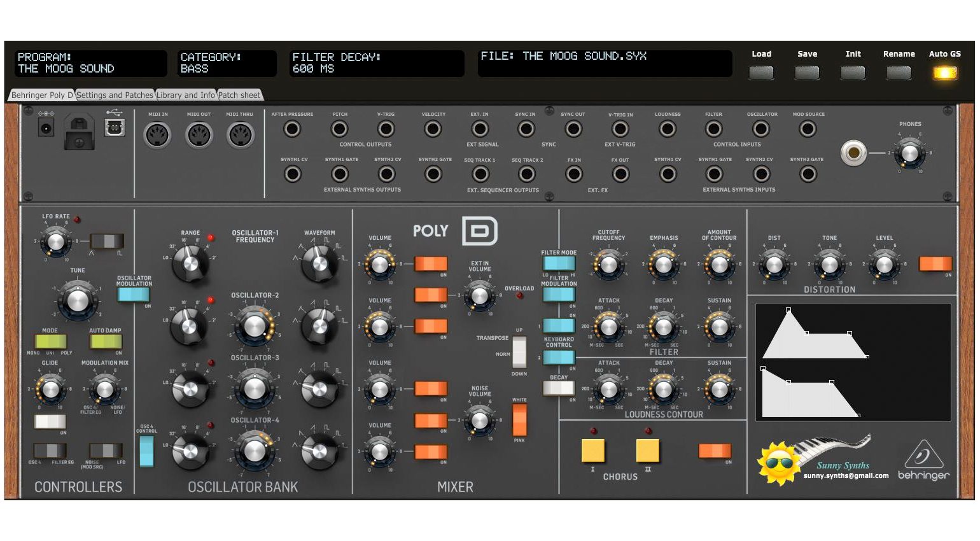Open the Patch sheet tab
The image size is (980, 541).
[x=239, y=95]
